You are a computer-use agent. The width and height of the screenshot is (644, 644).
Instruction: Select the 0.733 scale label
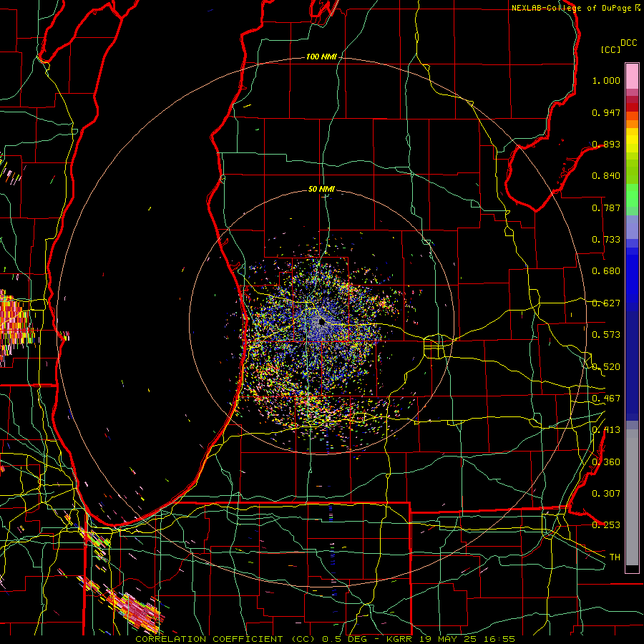606,240
